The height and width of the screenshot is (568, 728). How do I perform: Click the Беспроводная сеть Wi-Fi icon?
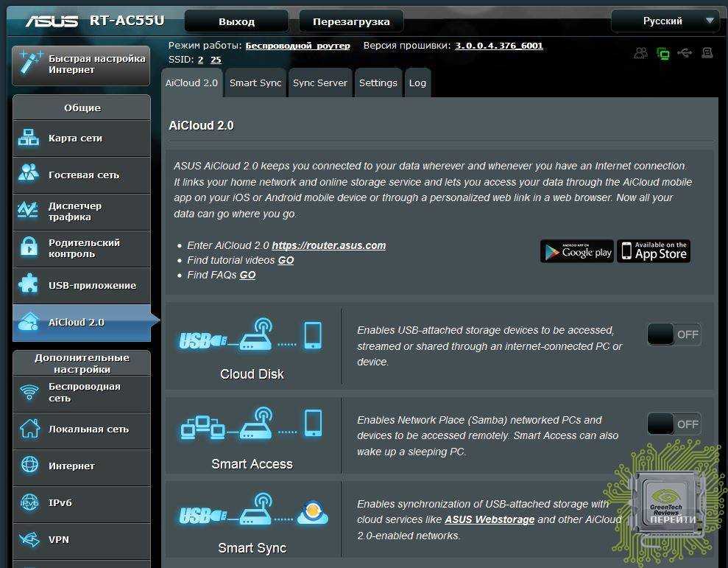[x=29, y=393]
